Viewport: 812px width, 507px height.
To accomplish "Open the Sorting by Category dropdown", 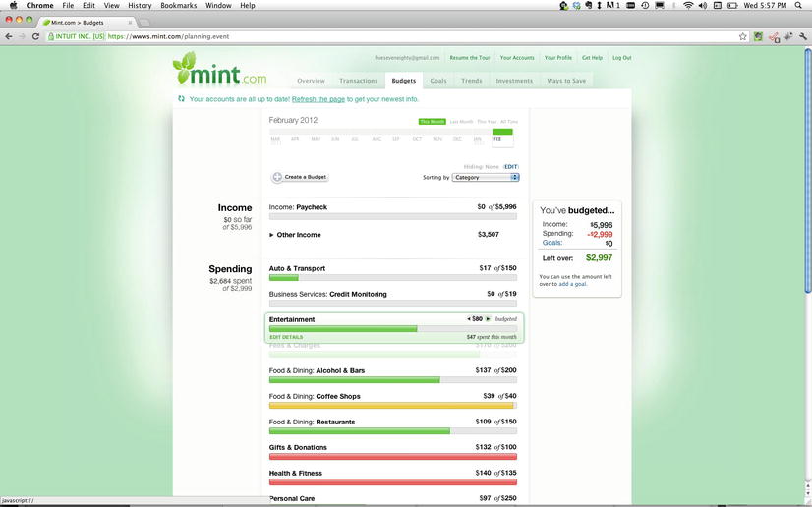I will click(x=486, y=177).
